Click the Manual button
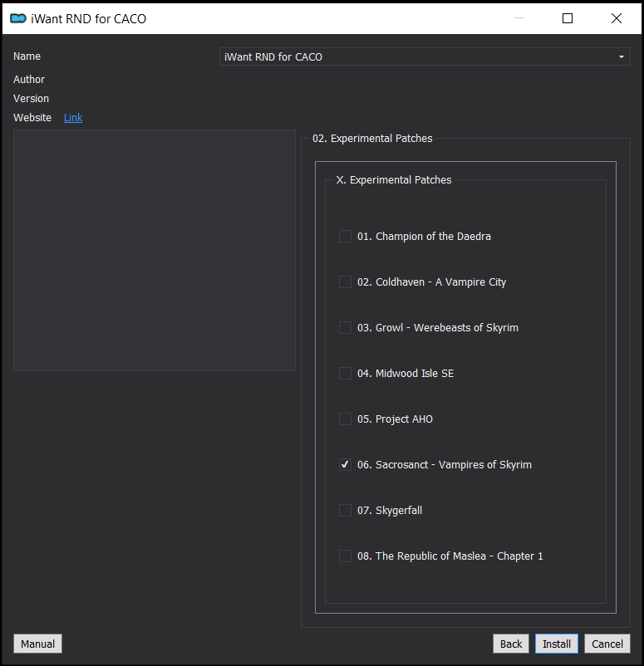The height and width of the screenshot is (666, 644). click(38, 644)
